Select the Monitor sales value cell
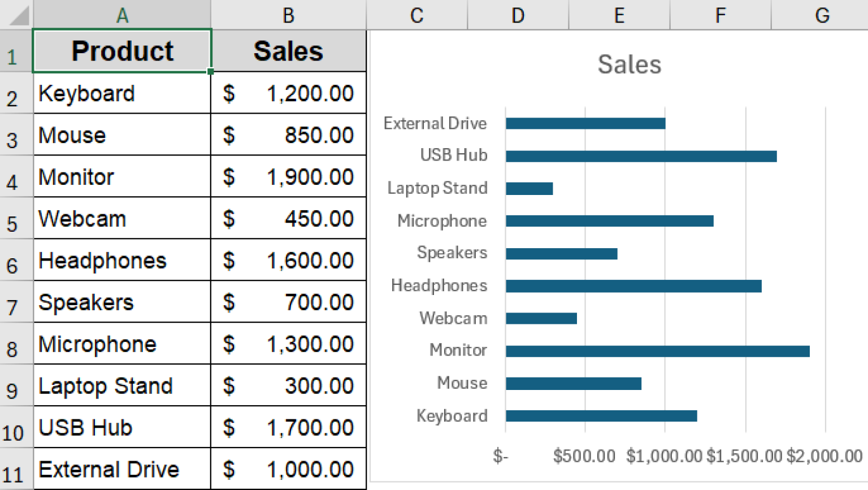The width and height of the screenshot is (868, 490). pyautogui.click(x=288, y=176)
